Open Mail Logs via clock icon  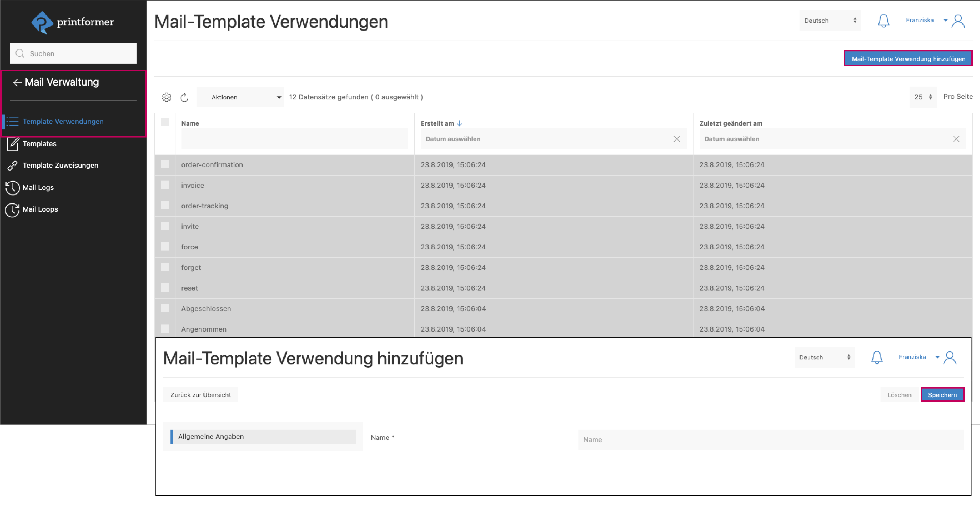tap(13, 187)
